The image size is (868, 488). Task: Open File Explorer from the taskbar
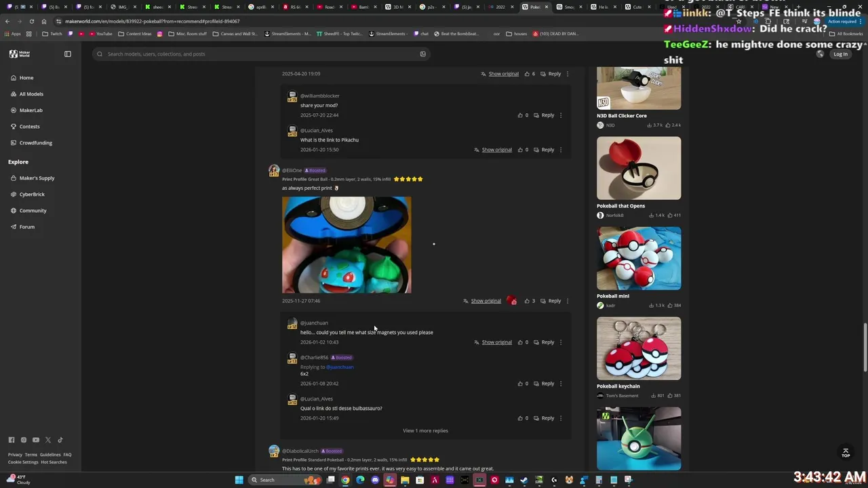pyautogui.click(x=405, y=480)
